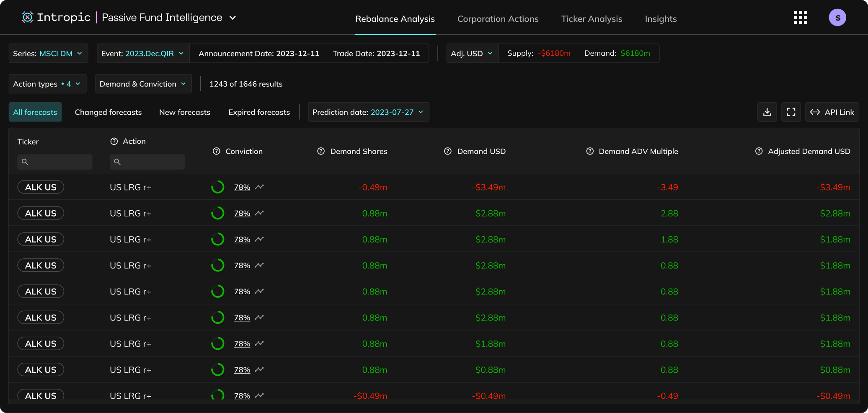This screenshot has height=413, width=868.
Task: Show only Expired forecasts
Action: coord(259,112)
